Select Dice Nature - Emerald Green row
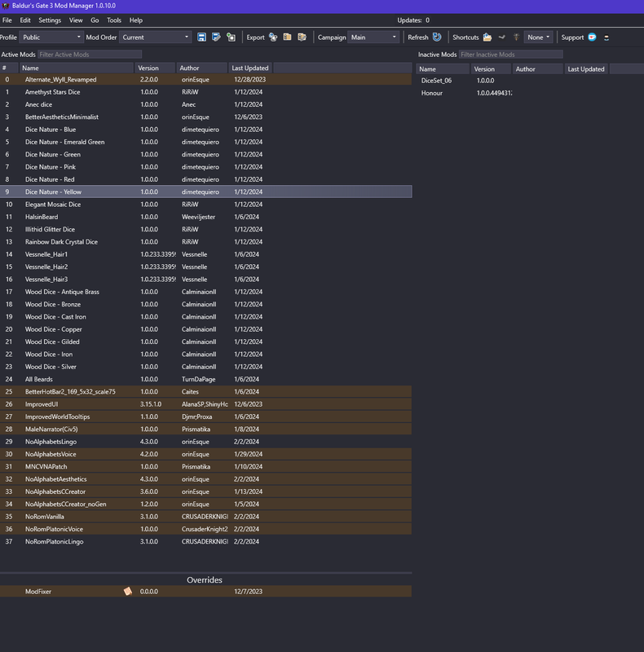Screen dimensions: 644x652 pyautogui.click(x=206, y=142)
